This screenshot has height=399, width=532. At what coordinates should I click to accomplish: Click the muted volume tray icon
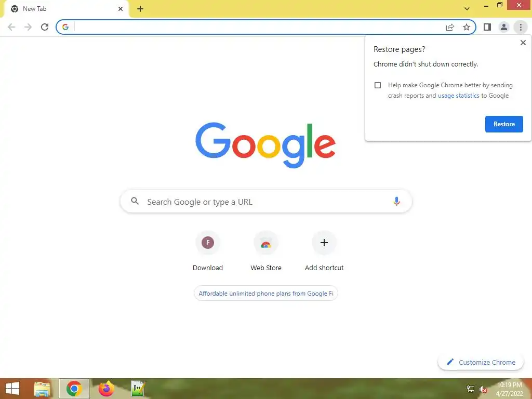[483, 389]
